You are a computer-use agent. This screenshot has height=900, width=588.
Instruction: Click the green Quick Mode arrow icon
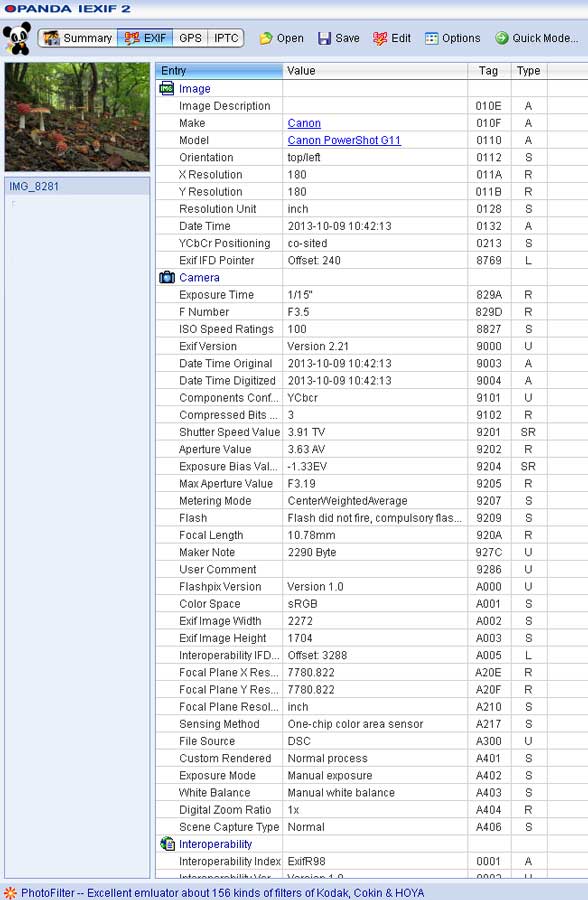click(502, 38)
